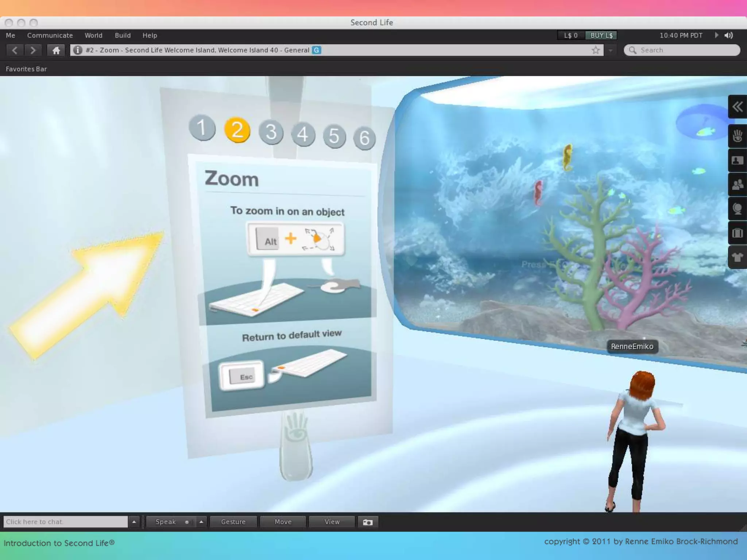Toggle media playback with play arrow
Screen dimensions: 747x560
(x=716, y=35)
